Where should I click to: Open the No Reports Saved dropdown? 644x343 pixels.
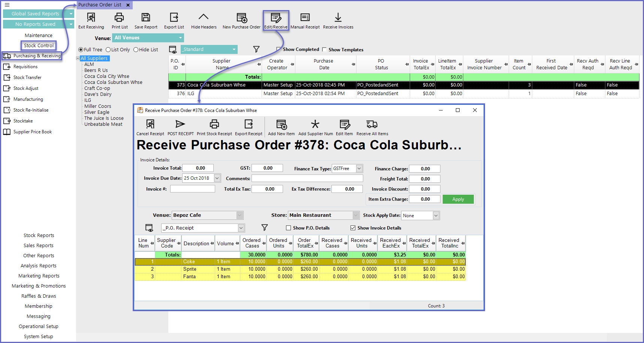pos(38,24)
